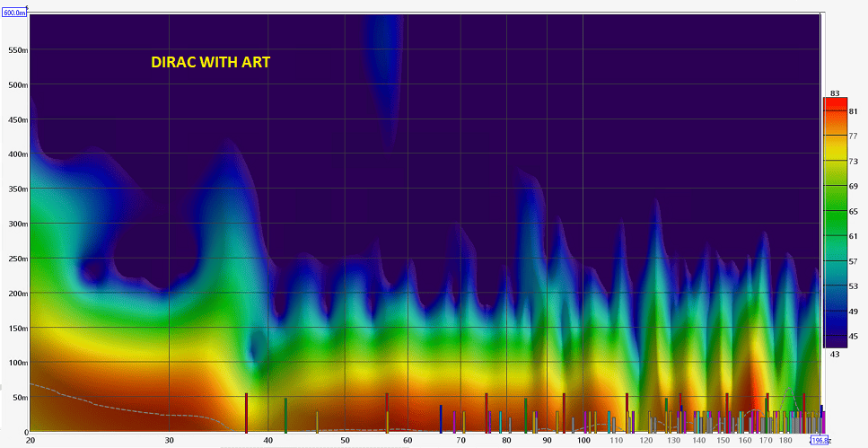Click the 50m time axis label

(20, 398)
